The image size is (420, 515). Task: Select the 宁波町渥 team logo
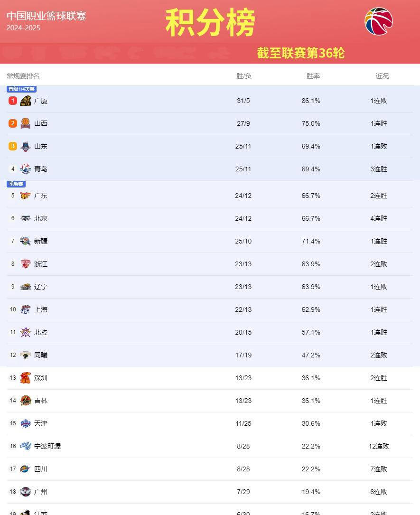(26, 446)
